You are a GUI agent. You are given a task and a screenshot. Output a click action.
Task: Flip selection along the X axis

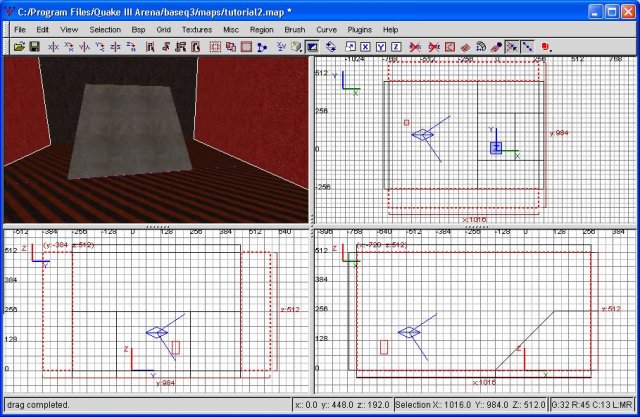(x=53, y=47)
